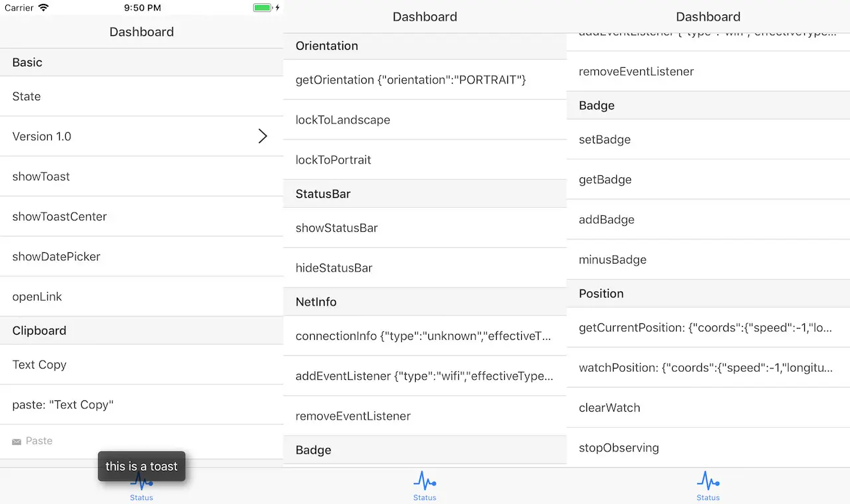Tap the 9:50 PM clock
This screenshot has width=850, height=504.
click(142, 8)
